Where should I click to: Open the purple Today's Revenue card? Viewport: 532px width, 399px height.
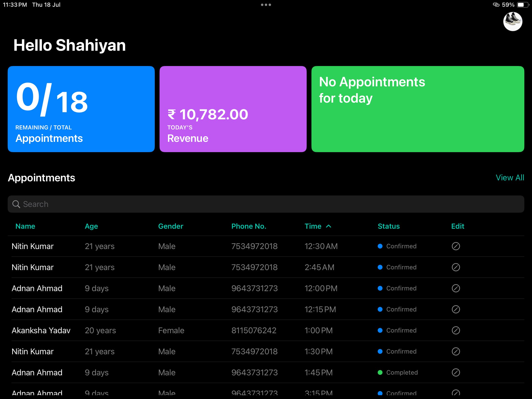[x=233, y=109]
